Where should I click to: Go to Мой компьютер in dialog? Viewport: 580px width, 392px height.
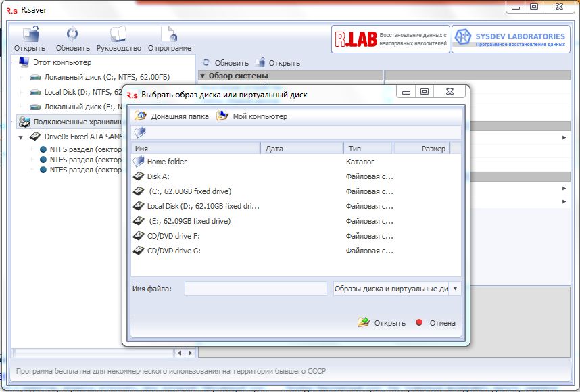pos(252,116)
